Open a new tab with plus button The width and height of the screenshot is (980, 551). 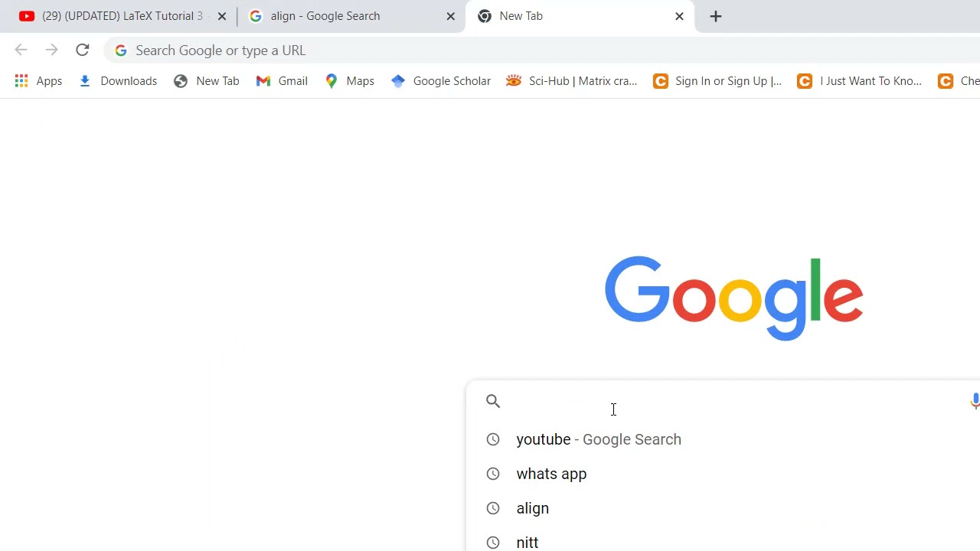pyautogui.click(x=716, y=16)
